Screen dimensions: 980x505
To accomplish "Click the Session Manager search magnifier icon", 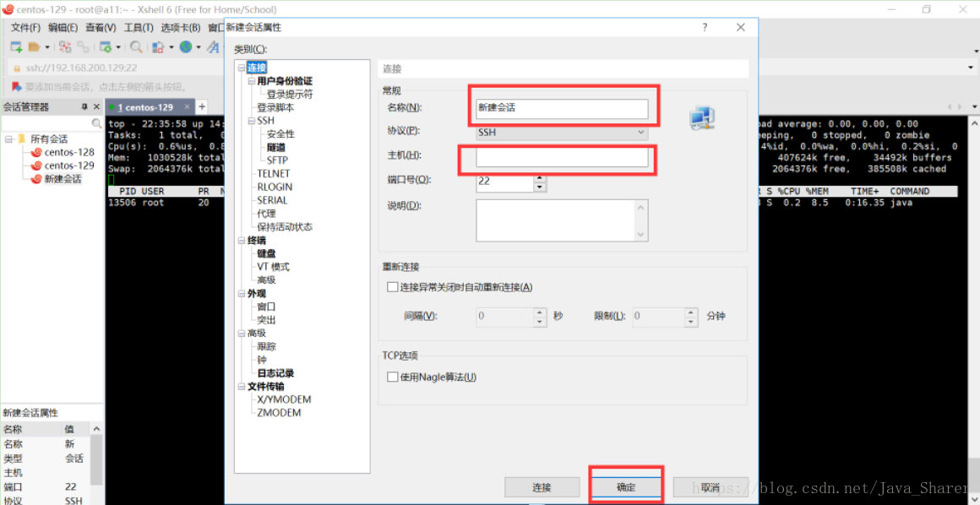I will (96, 123).
